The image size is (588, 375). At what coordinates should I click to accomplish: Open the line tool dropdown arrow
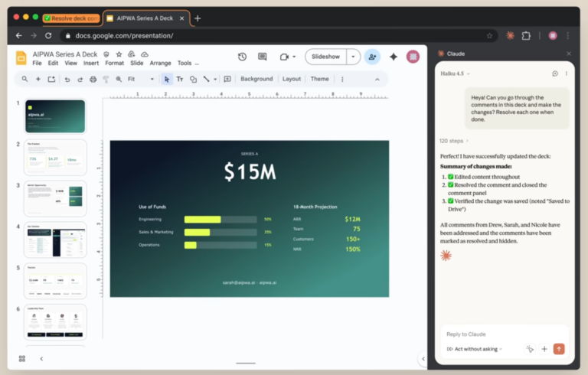click(x=215, y=79)
